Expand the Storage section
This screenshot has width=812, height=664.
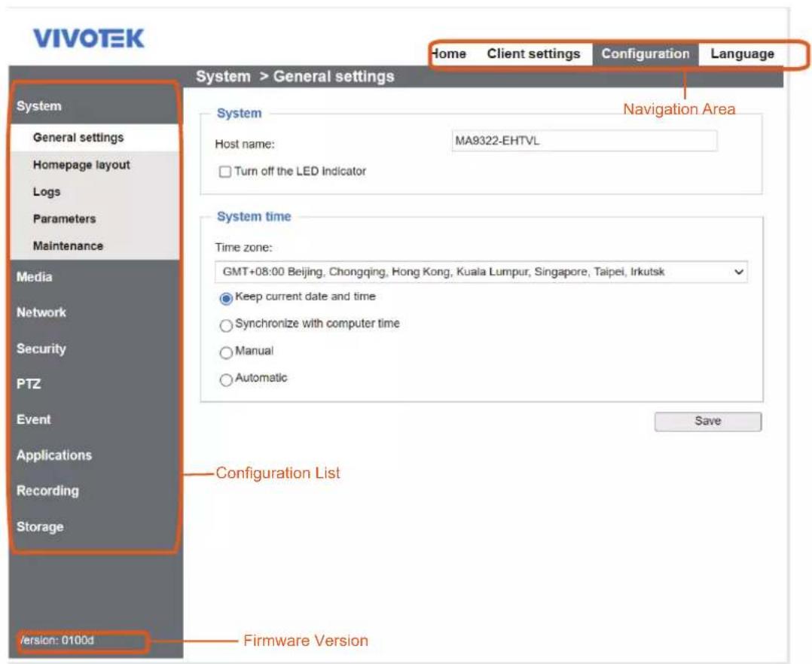40,527
